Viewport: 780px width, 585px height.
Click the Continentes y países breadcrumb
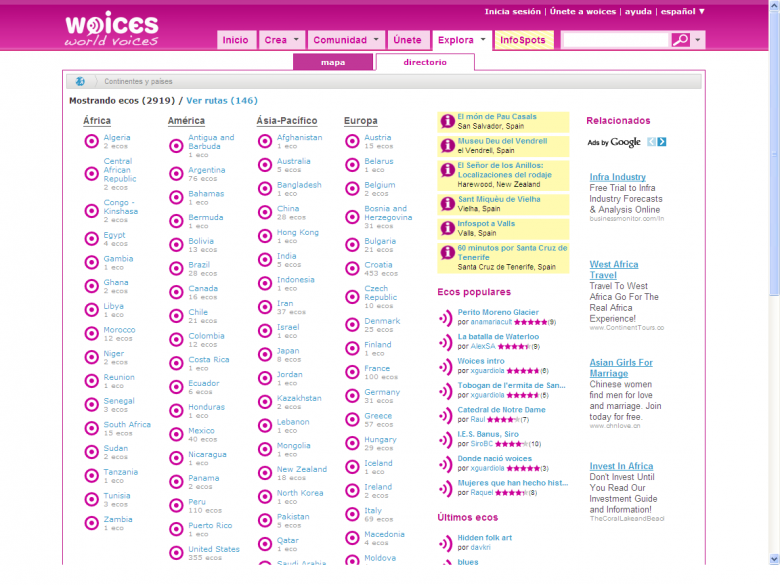pyautogui.click(x=138, y=82)
